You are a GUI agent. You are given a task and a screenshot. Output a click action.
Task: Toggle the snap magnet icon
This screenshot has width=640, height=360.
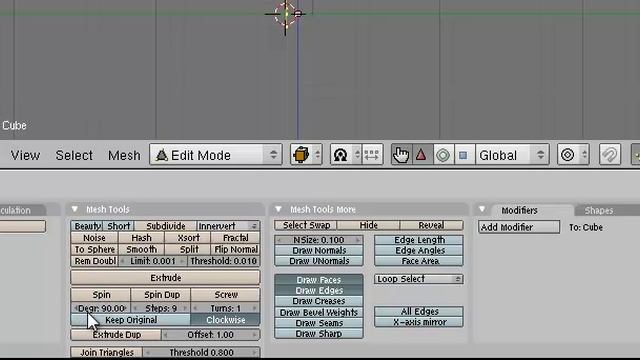coord(610,155)
